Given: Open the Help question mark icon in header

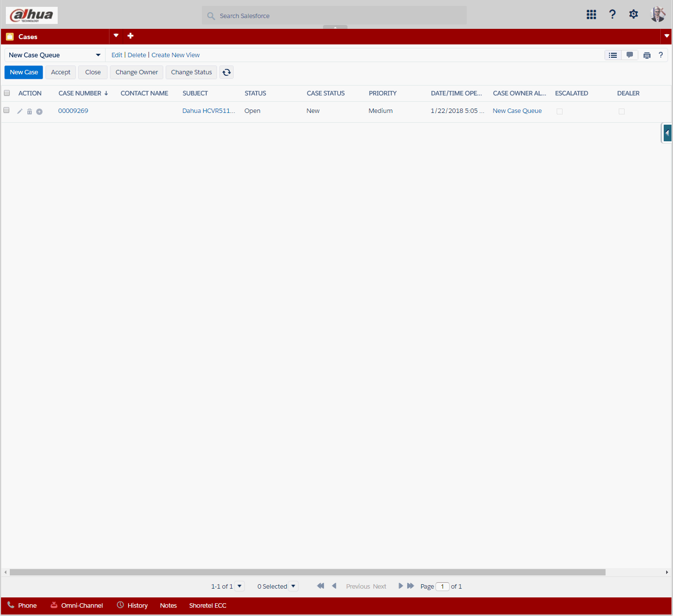Looking at the screenshot, I should click(612, 15).
